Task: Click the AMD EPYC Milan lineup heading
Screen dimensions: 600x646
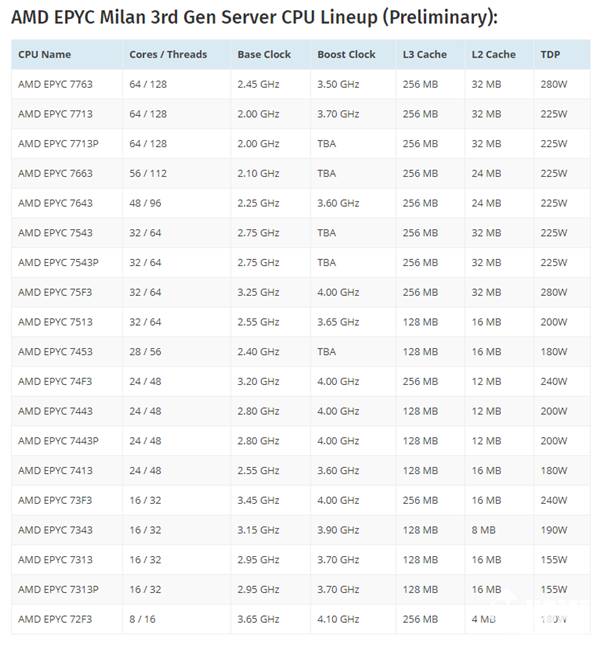Action: tap(254, 18)
